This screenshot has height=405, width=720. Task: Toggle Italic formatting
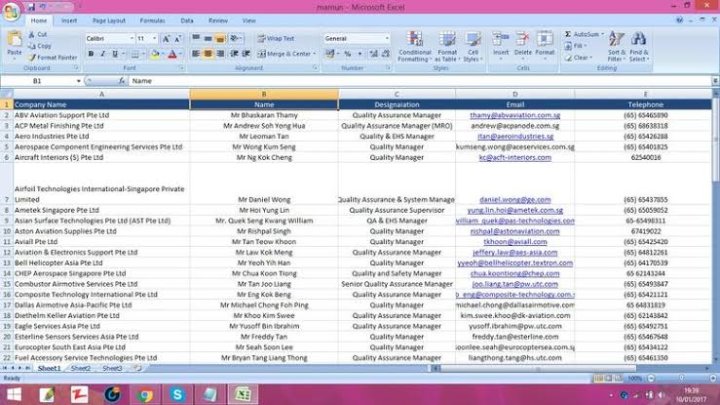[x=101, y=54]
